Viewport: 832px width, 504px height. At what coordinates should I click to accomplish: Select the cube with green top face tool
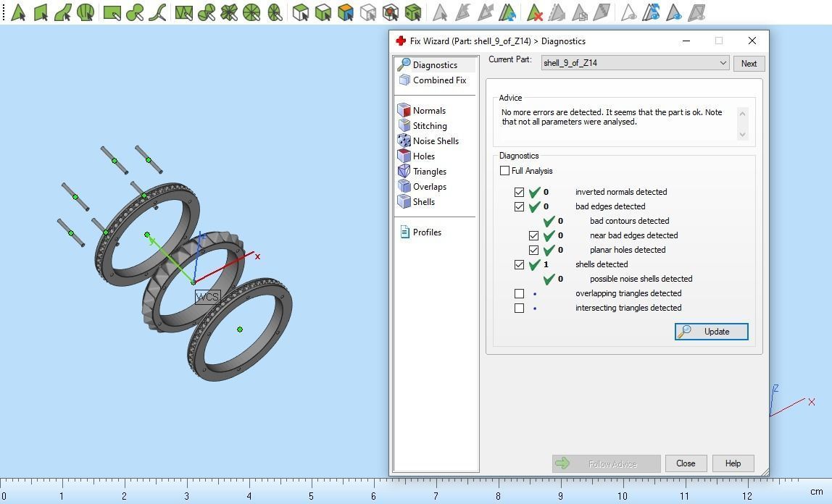(300, 12)
